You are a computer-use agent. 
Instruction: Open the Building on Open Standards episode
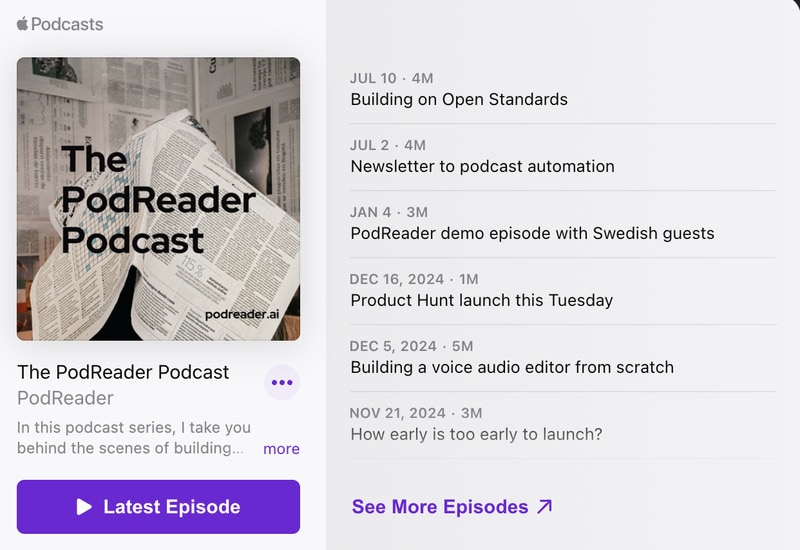(459, 100)
